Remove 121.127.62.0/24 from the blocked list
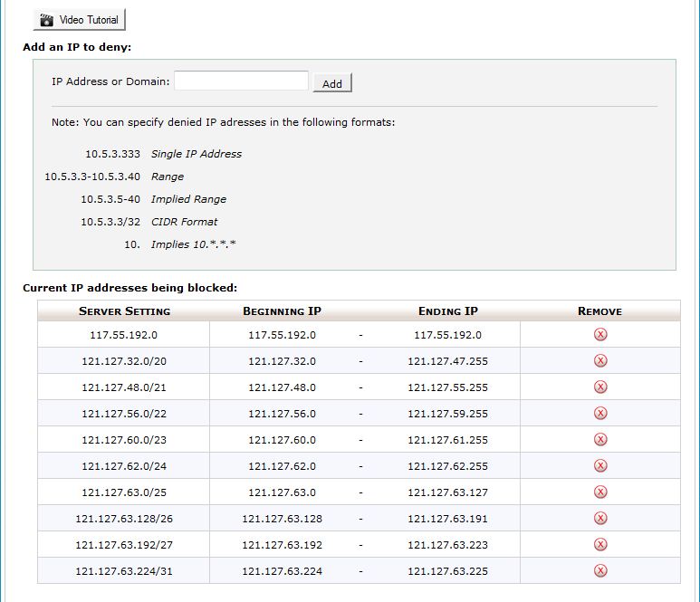Viewport: 700px width, 602px height. click(599, 466)
